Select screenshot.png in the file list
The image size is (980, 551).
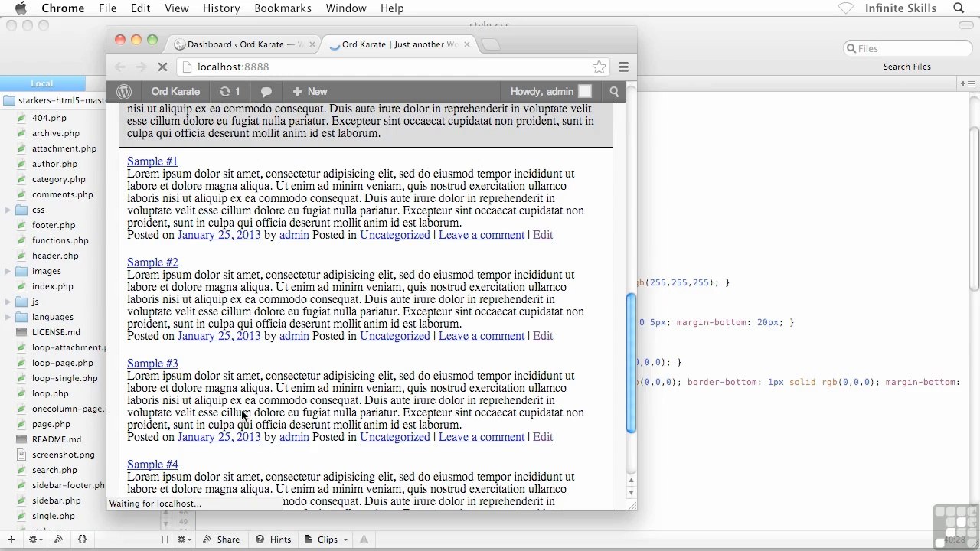[64, 455]
